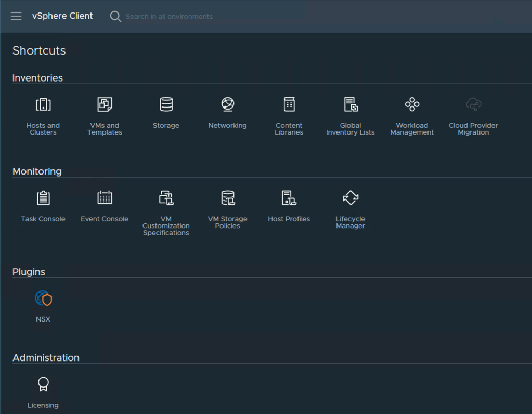The image size is (532, 414).
Task: Open VM Customization Specifications
Action: click(166, 198)
